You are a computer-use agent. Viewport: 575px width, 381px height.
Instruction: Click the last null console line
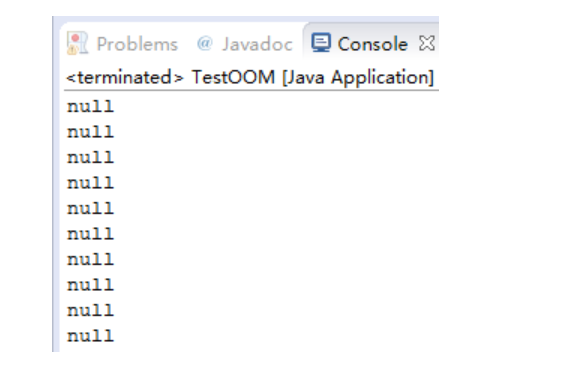pyautogui.click(x=91, y=336)
